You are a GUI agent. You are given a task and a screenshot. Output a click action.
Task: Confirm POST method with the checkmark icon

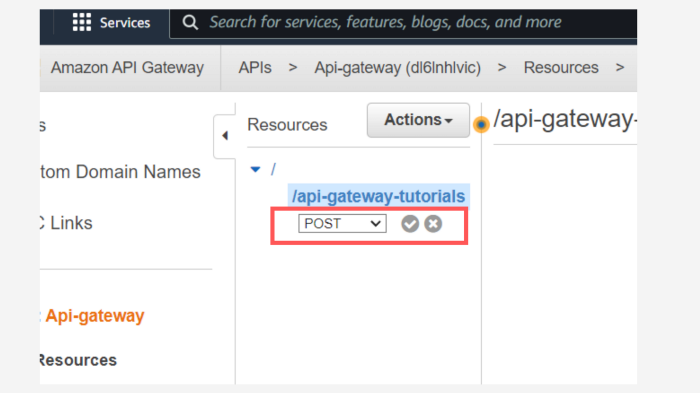(x=410, y=224)
